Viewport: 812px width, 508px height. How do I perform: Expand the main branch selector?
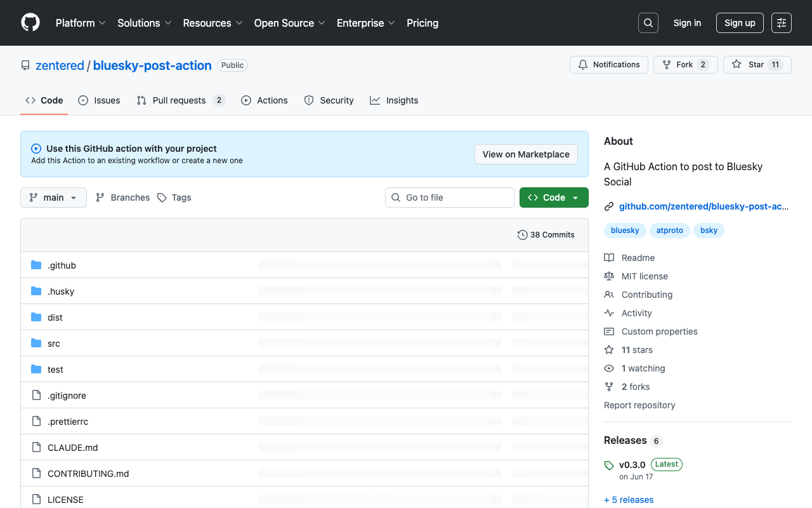click(x=53, y=197)
